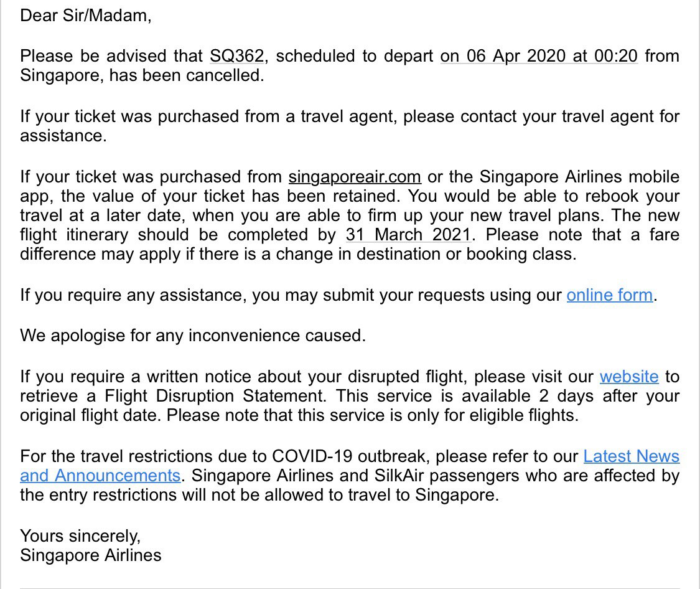Click the Yours sincerely closing text

click(x=80, y=536)
